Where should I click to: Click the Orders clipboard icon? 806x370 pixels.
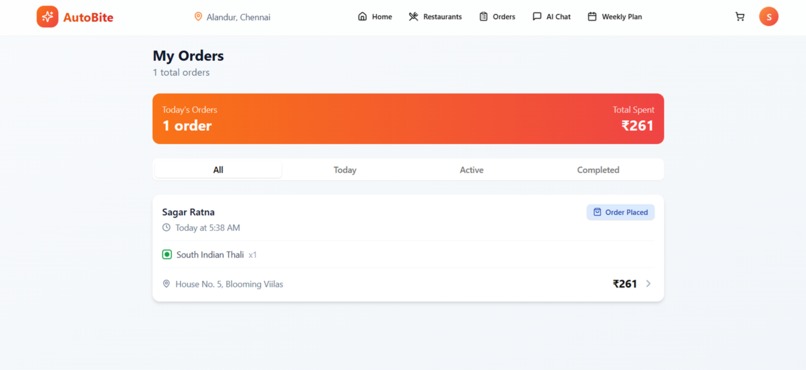pos(483,16)
